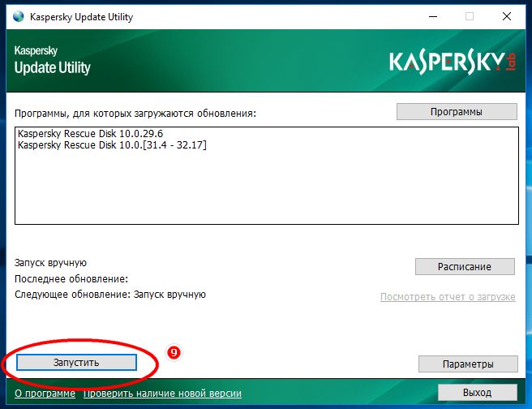
Task: Click the Kaspersky lab logo
Action: coord(453,62)
